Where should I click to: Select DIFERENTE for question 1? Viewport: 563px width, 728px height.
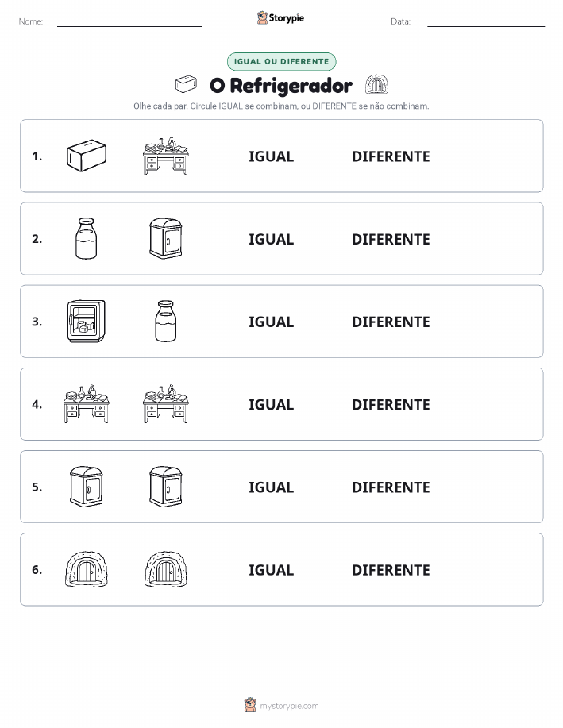coord(391,156)
